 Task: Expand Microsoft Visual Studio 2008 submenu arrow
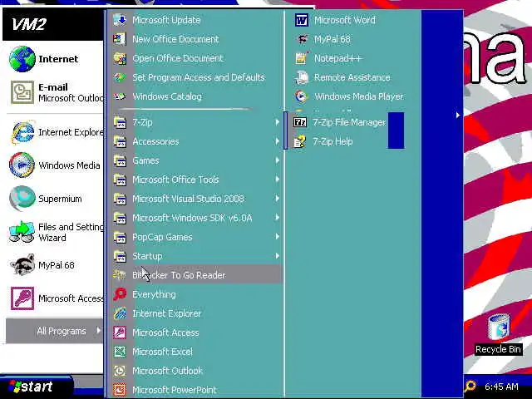tap(277, 199)
